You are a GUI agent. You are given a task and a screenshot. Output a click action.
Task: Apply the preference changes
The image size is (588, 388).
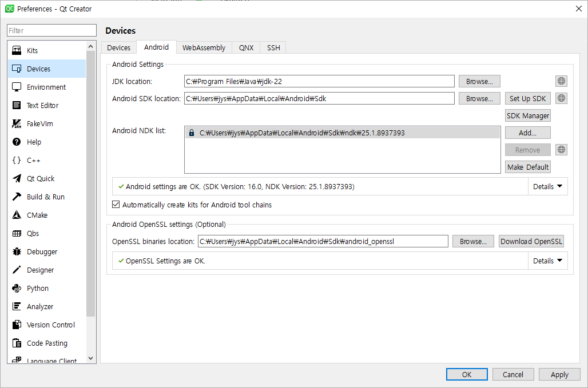click(x=559, y=374)
